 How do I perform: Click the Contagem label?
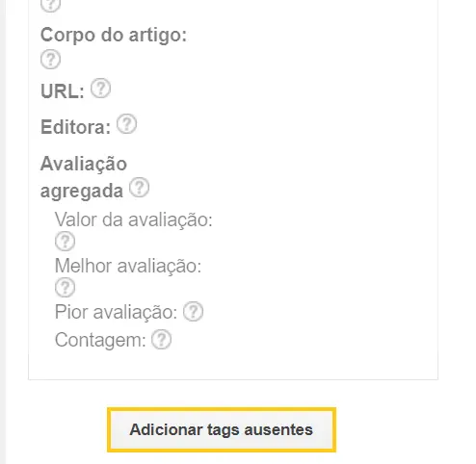(x=100, y=340)
